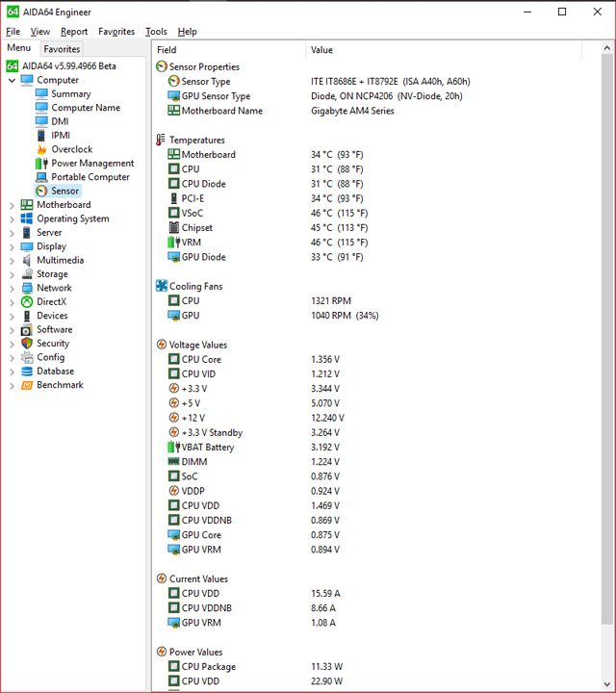Screen dimensions: 616x693
Task: Click the Temperatures thermometer icon
Action: (x=161, y=140)
